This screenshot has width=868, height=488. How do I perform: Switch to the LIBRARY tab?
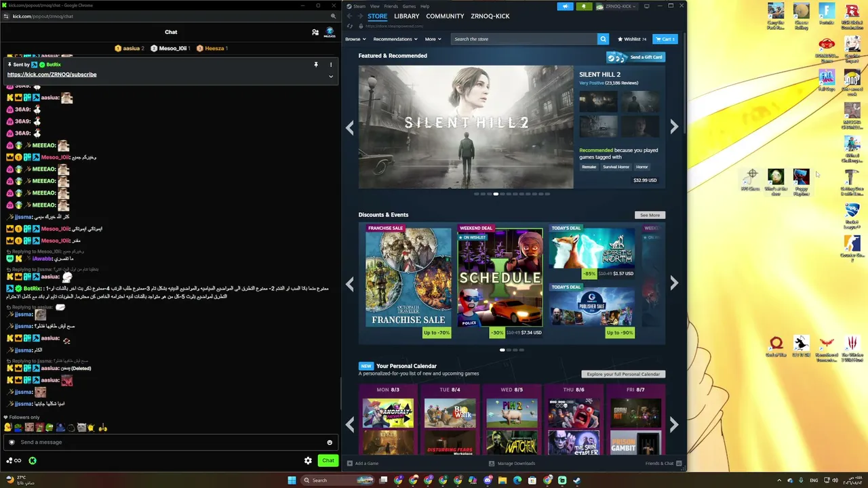pyautogui.click(x=407, y=16)
